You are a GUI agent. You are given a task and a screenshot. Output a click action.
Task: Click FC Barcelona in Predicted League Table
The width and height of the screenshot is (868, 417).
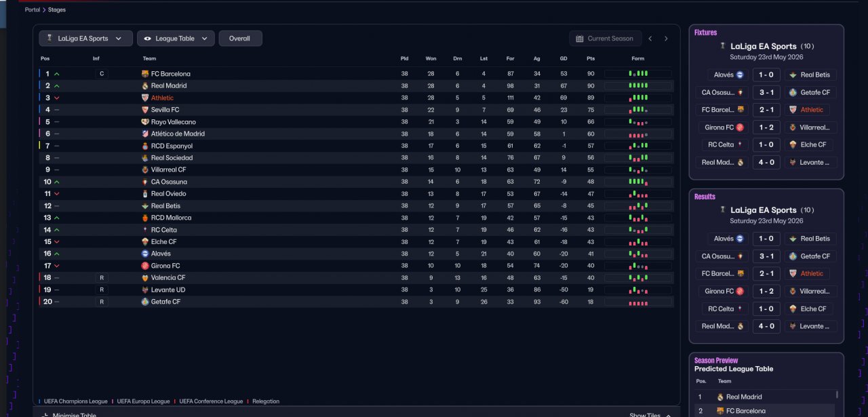tap(746, 411)
